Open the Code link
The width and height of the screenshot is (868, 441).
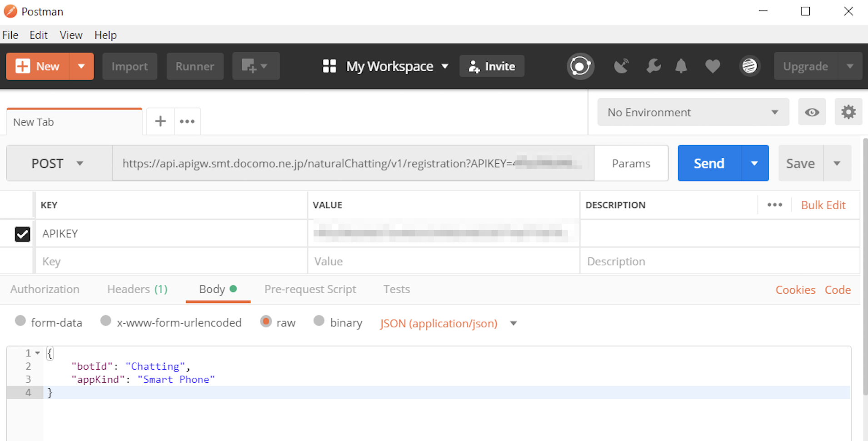(838, 290)
